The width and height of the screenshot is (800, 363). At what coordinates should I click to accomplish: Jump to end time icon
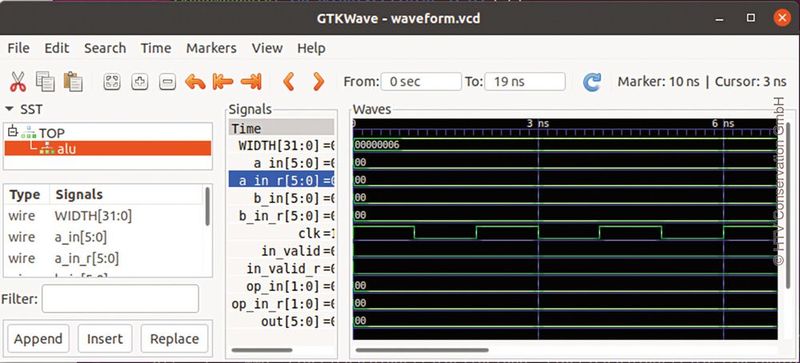[x=251, y=82]
